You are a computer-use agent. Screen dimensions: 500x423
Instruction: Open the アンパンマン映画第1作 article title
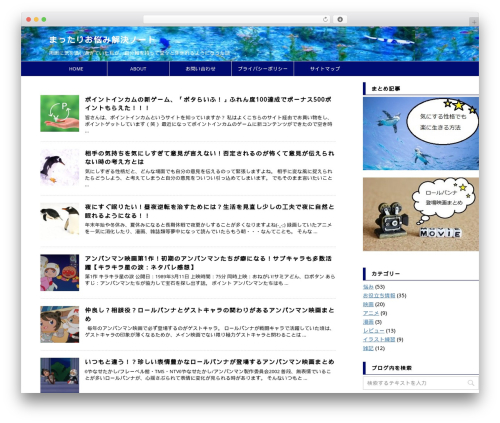pyautogui.click(x=208, y=263)
